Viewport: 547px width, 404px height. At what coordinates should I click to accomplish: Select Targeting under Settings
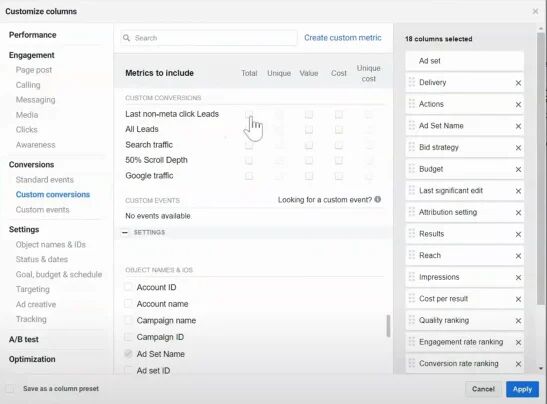coord(33,290)
